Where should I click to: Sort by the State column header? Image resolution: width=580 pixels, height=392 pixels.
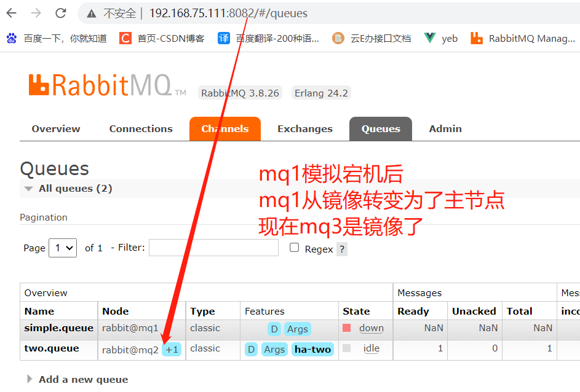[x=356, y=312]
